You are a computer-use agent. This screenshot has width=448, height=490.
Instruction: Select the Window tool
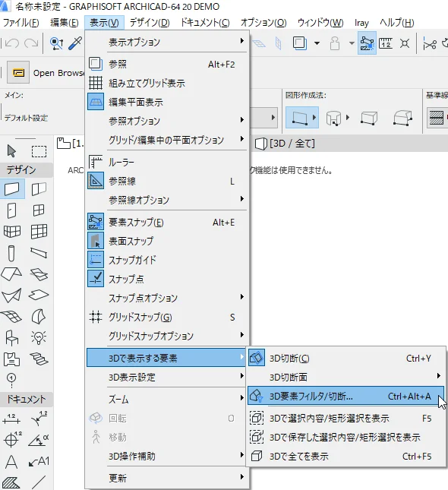click(x=39, y=210)
